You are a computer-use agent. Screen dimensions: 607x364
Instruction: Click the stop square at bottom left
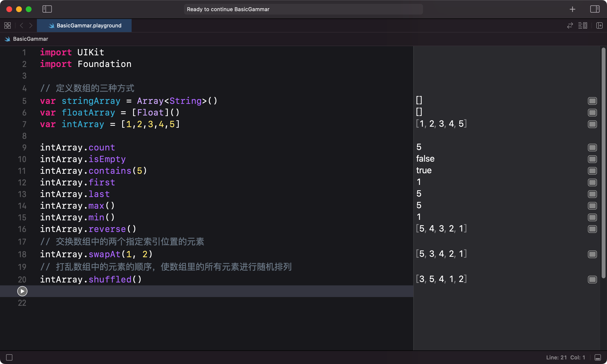click(x=9, y=357)
